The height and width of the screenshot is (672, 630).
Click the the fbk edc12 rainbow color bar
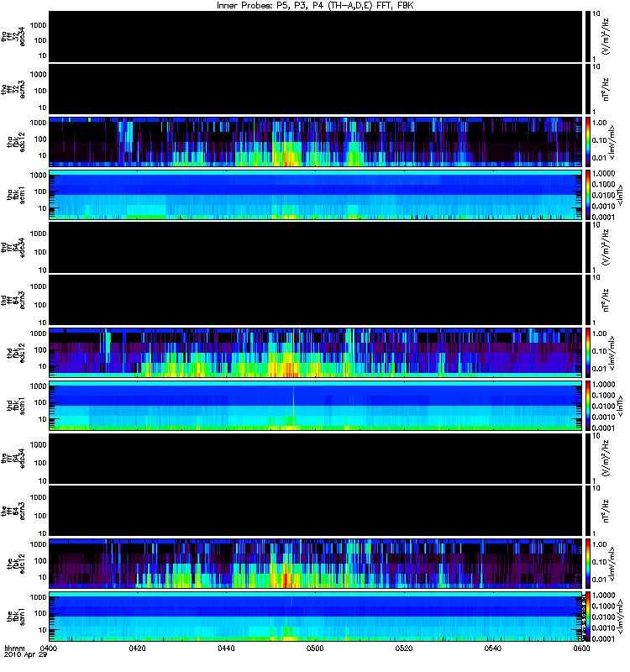pyautogui.click(x=587, y=564)
